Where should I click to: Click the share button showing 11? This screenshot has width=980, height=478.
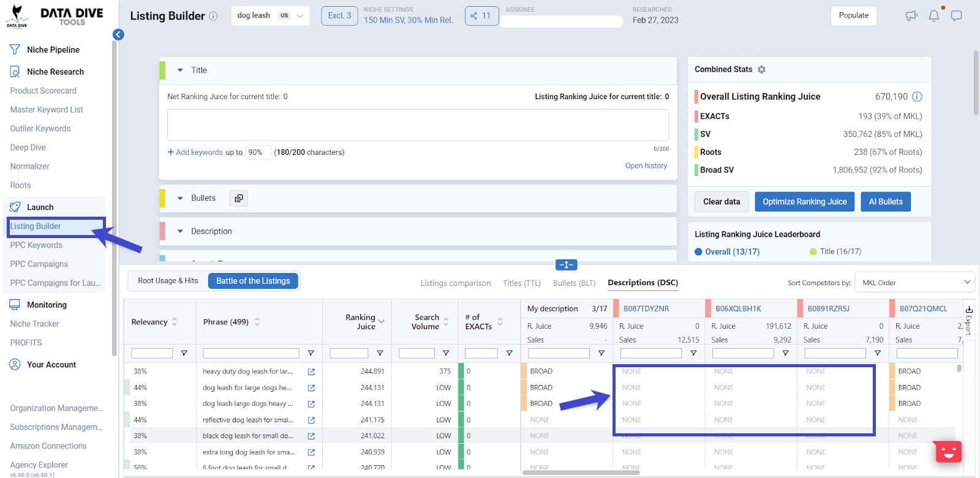[482, 16]
